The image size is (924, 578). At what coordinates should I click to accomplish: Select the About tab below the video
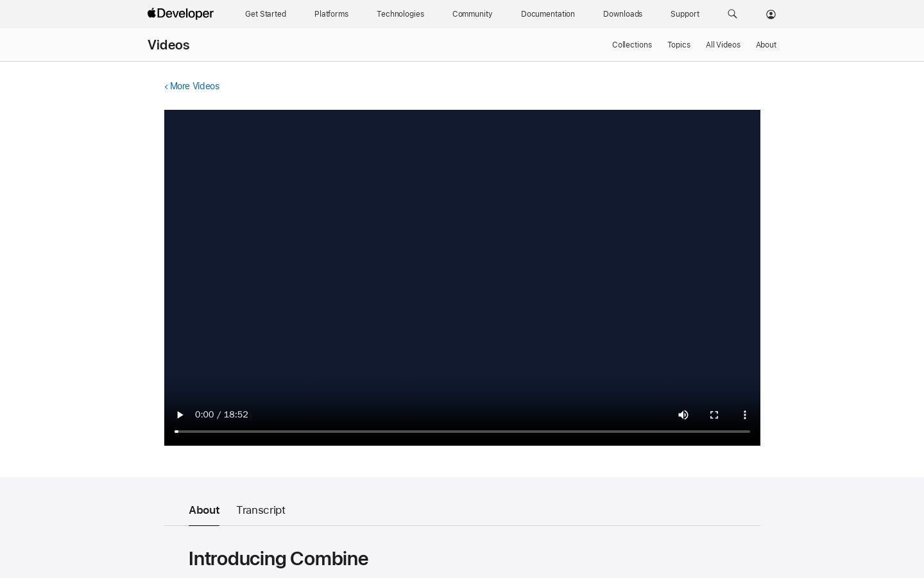pyautogui.click(x=204, y=510)
